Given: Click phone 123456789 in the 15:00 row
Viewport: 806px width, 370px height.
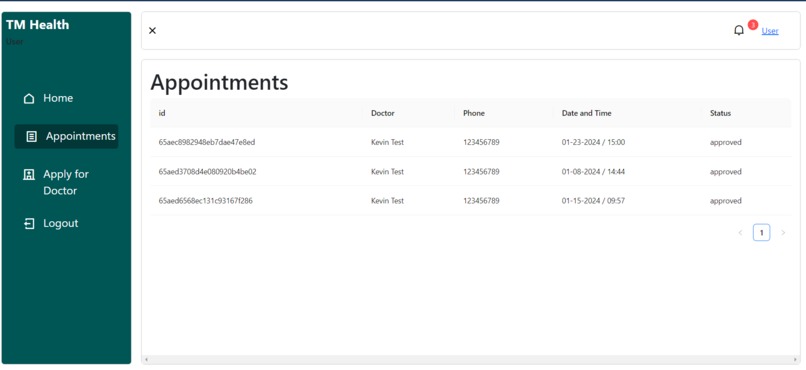Looking at the screenshot, I should click(x=481, y=142).
